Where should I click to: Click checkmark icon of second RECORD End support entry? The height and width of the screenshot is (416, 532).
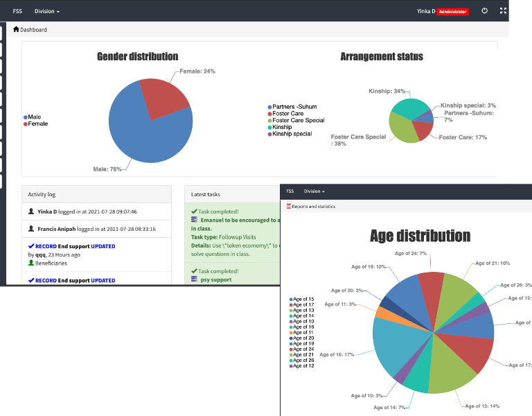tap(31, 280)
